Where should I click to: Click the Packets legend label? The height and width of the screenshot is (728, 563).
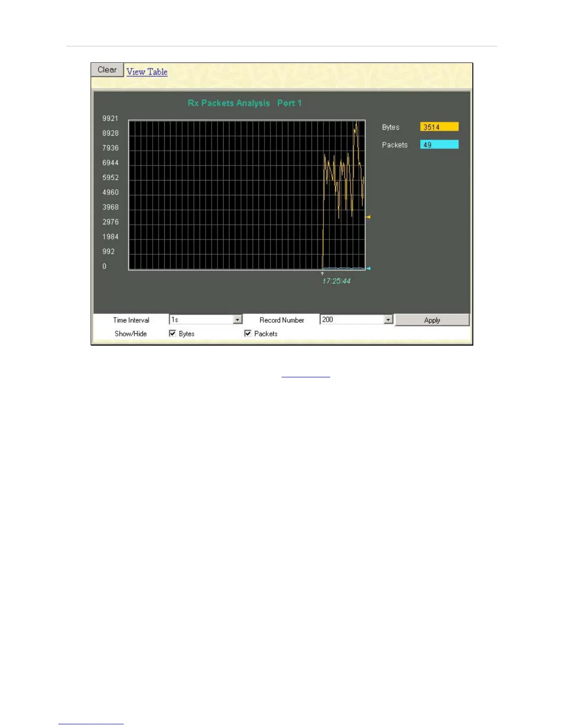[395, 145]
